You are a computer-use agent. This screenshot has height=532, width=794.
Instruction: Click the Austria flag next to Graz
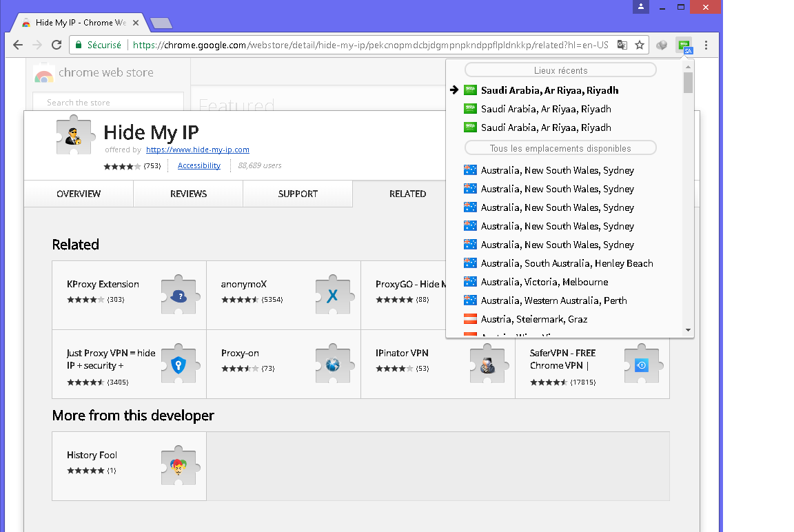click(471, 319)
